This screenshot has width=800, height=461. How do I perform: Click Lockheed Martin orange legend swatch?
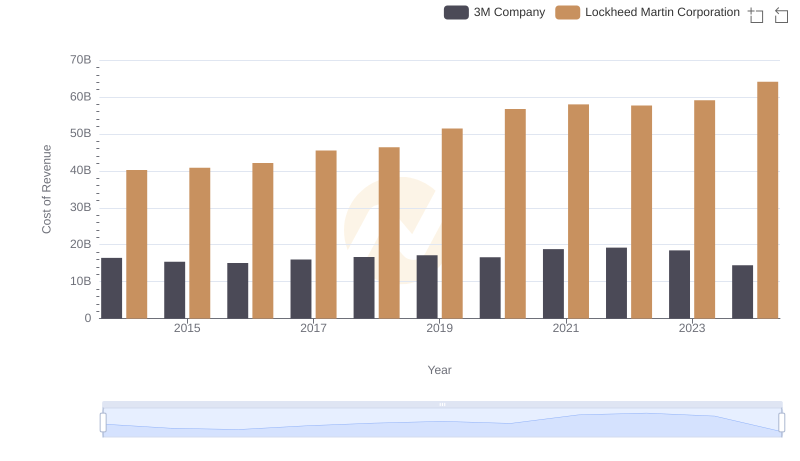click(567, 12)
